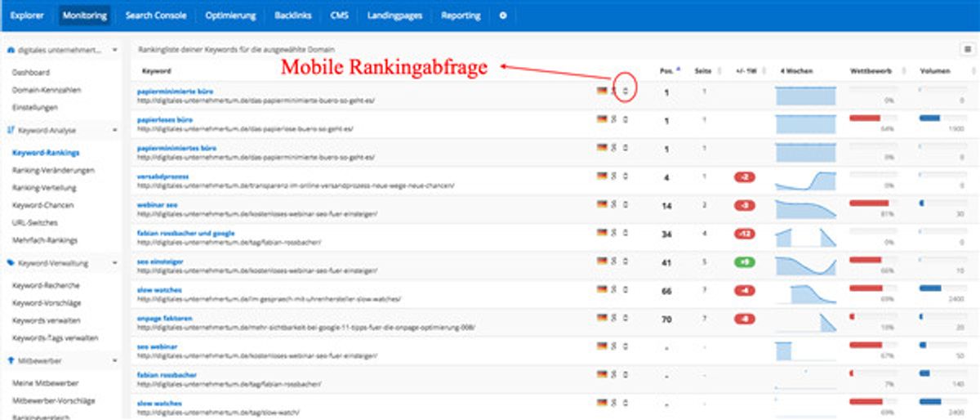Open the settings gear in top navigation
980x420 pixels.
pos(503,16)
